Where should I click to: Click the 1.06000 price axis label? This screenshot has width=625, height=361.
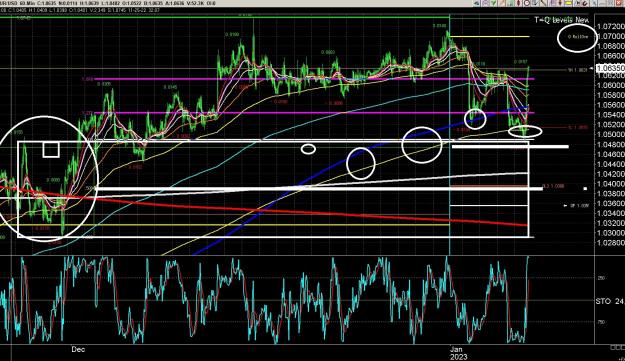pos(610,85)
